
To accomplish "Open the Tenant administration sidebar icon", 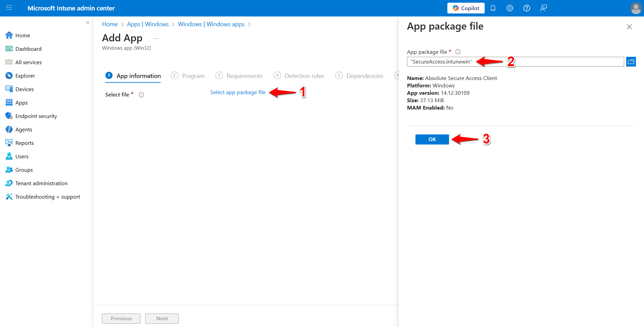I will pyautogui.click(x=9, y=183).
